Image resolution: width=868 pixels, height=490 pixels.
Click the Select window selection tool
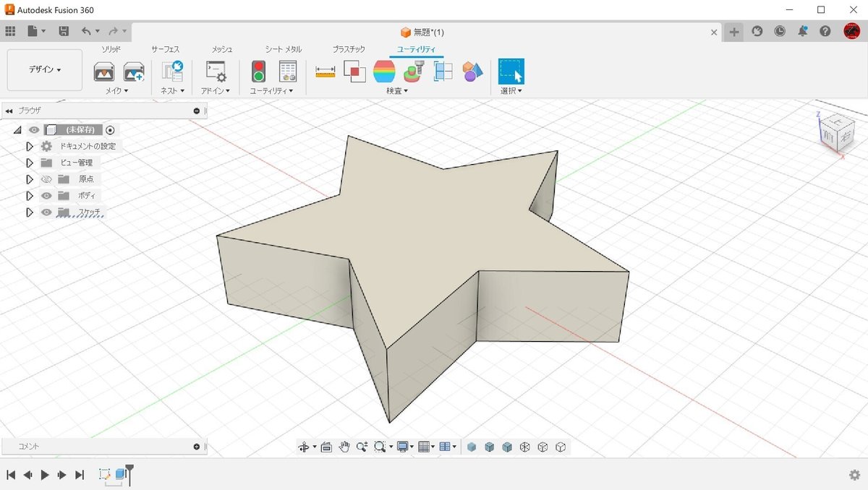(x=511, y=72)
